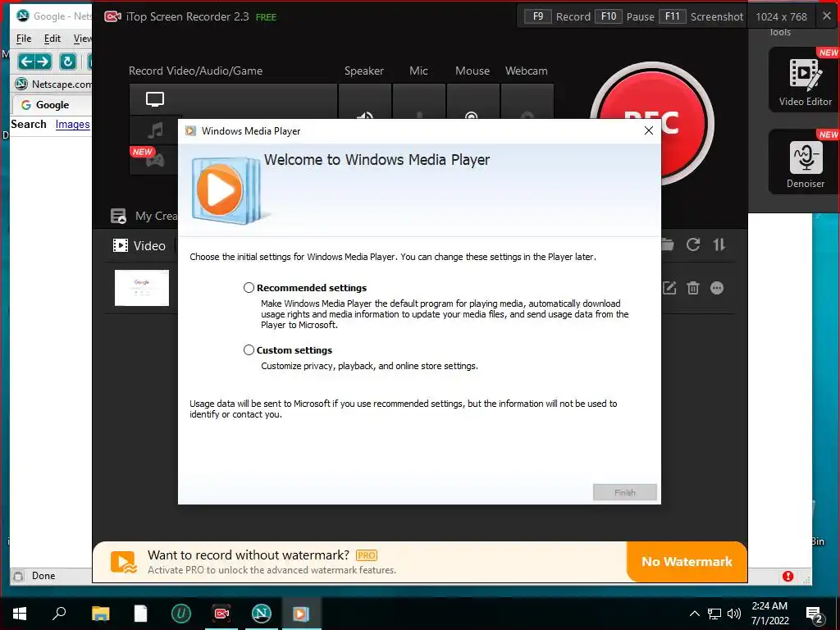The image size is (840, 630).
Task: Refresh the iTop recordings list
Action: click(x=693, y=244)
